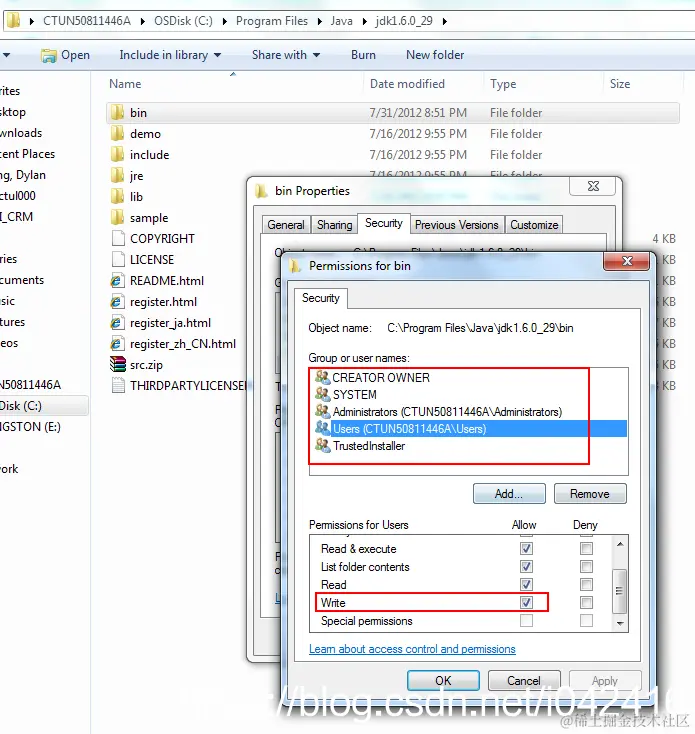This screenshot has height=734, width=695.
Task: Click the Users group icon
Action: (x=322, y=428)
